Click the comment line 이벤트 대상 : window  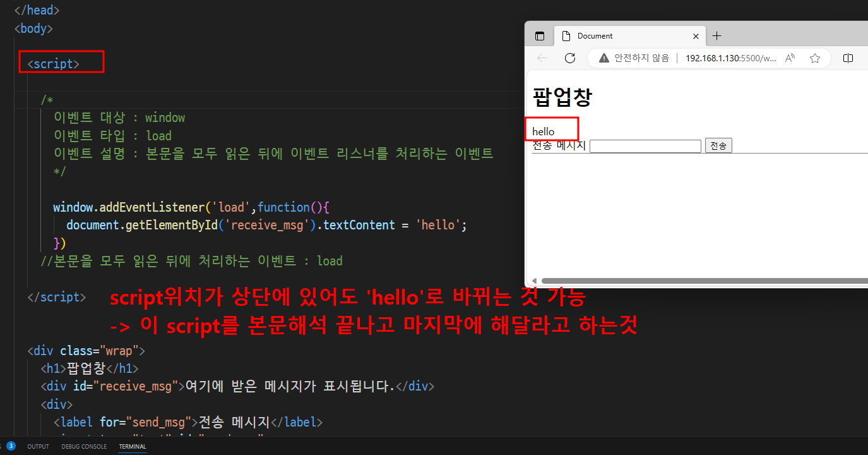[119, 118]
